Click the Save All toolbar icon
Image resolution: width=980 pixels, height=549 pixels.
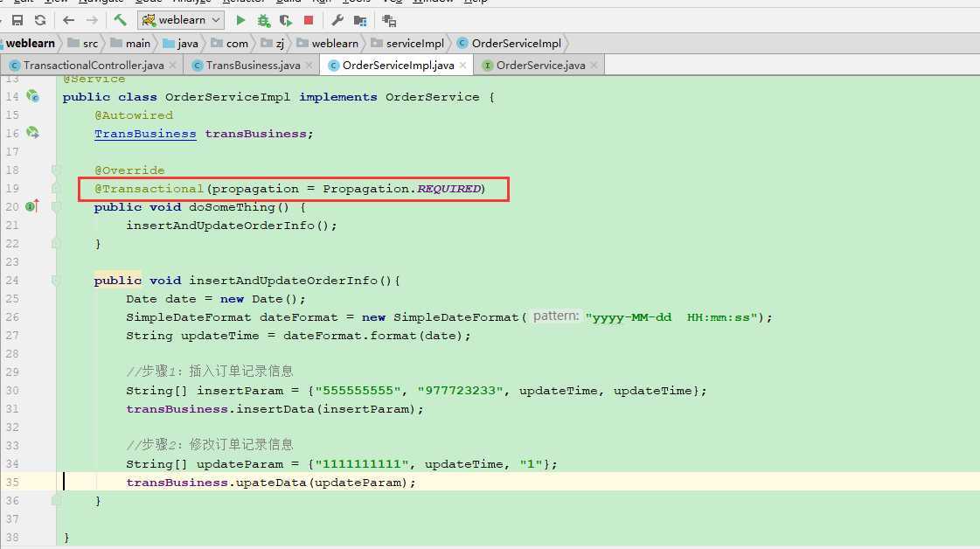[x=17, y=21]
